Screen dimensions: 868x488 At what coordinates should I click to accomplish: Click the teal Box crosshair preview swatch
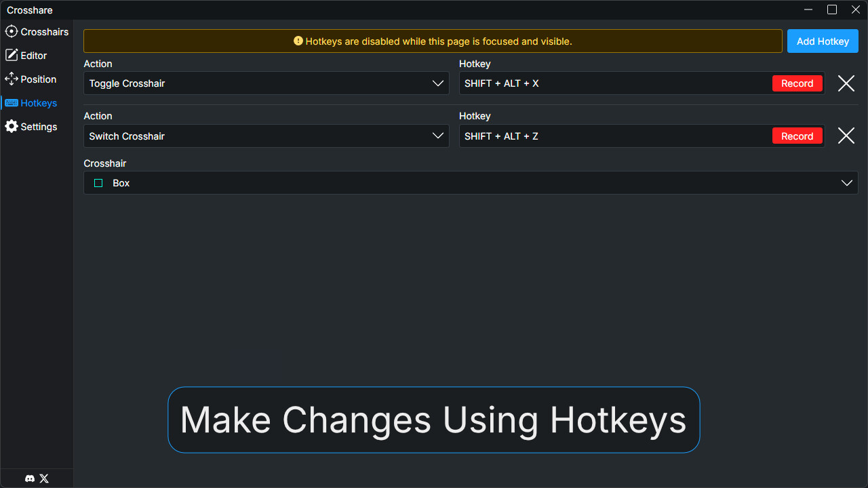98,183
